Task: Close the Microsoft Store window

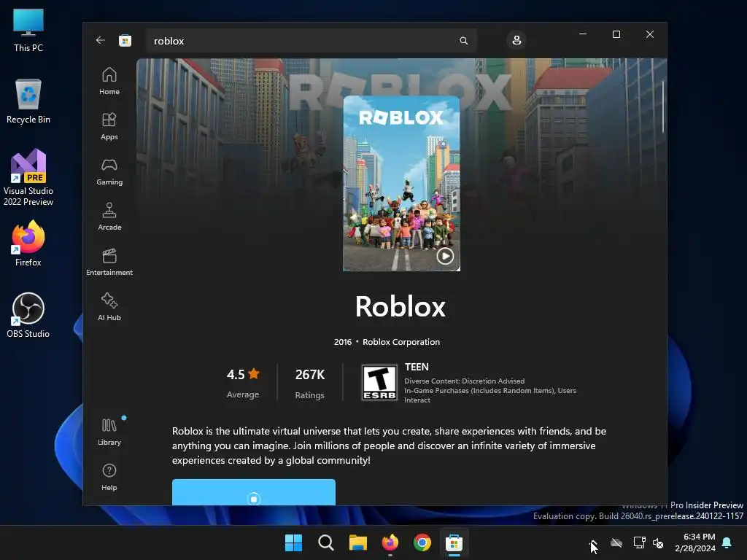Action: pyautogui.click(x=650, y=34)
